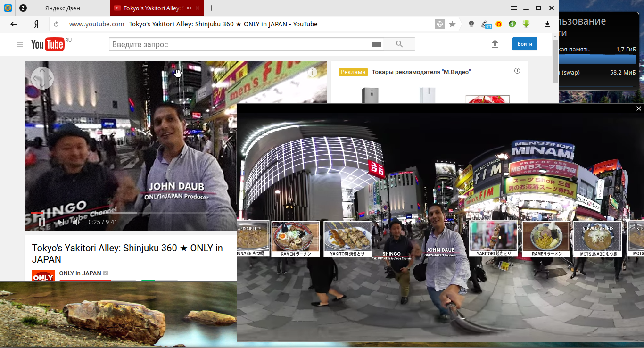Image resolution: width=644 pixels, height=348 pixels.
Task: Go to YouTube home via logo
Action: pyautogui.click(x=48, y=44)
